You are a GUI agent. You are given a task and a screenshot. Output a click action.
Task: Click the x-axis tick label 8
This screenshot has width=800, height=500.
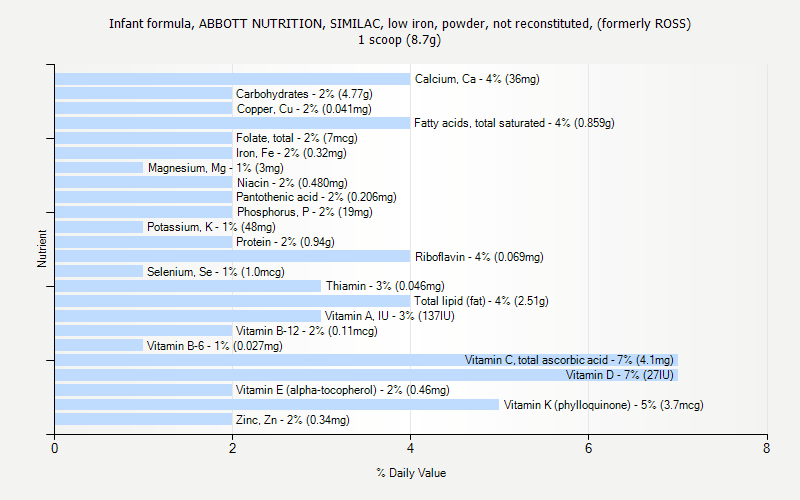(766, 448)
